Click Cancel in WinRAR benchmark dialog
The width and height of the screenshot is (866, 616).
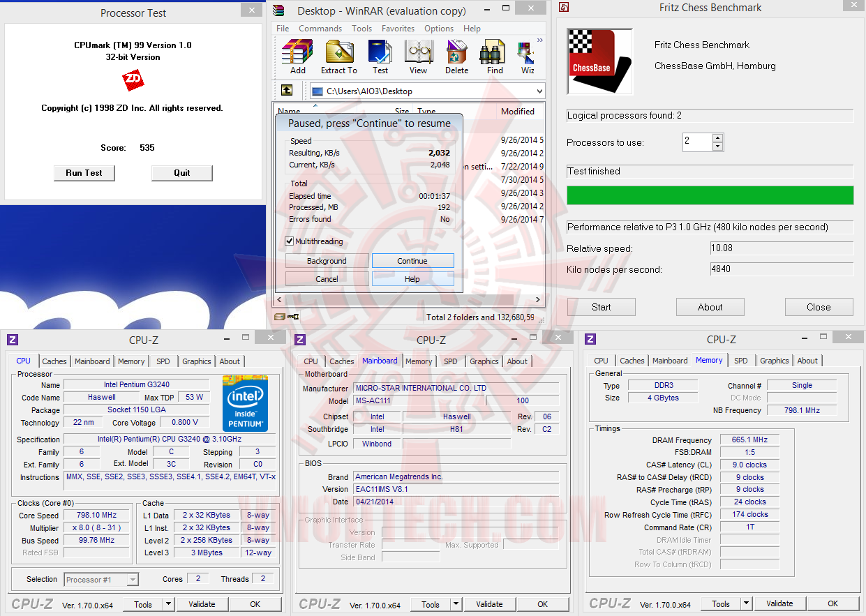[x=327, y=279]
